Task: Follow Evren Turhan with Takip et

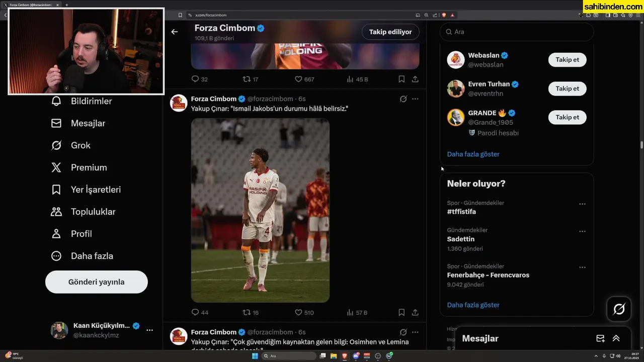Action: coord(567,88)
